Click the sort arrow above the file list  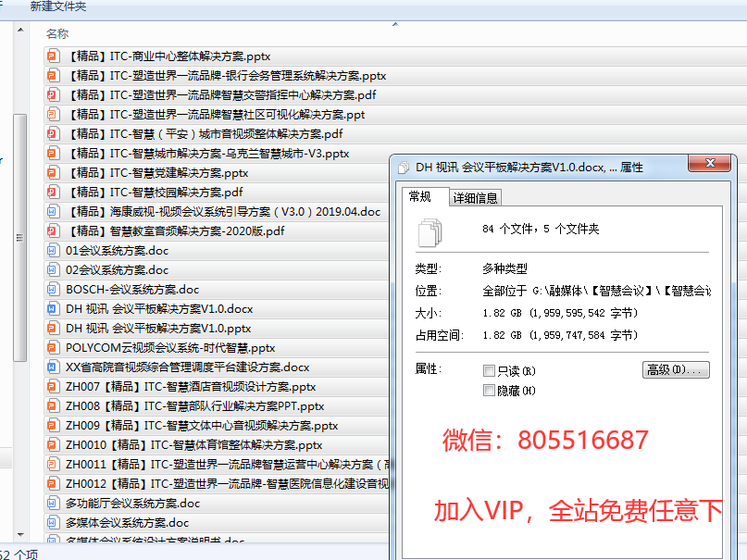point(395,24)
